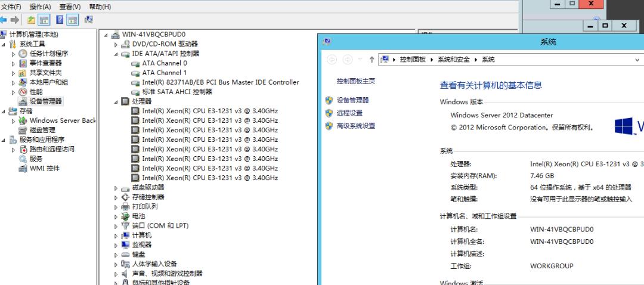Screen dimensions: 644x285
Task: Select ATA Channel 1 device
Action: [x=165, y=73]
